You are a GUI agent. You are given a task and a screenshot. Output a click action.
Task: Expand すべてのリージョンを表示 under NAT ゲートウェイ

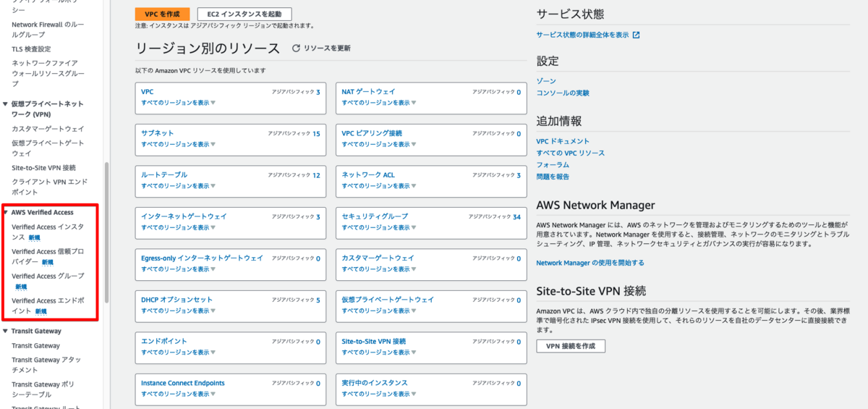(378, 103)
